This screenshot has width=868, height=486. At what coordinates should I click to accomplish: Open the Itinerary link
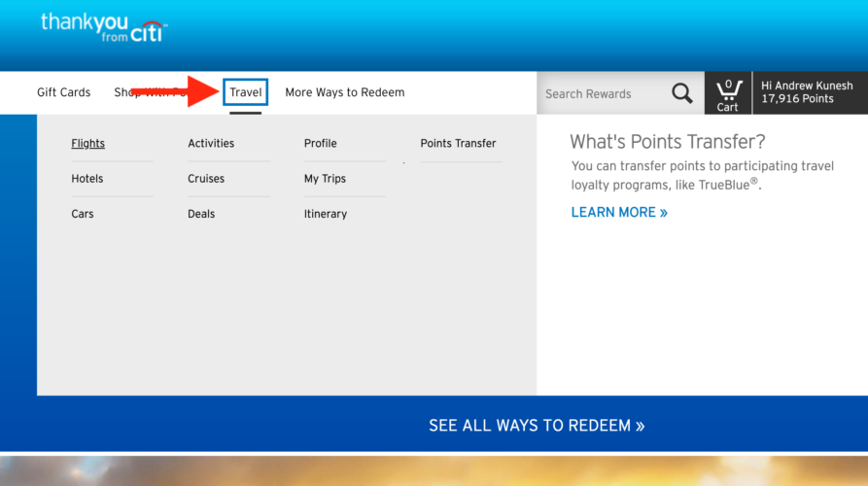pyautogui.click(x=325, y=214)
